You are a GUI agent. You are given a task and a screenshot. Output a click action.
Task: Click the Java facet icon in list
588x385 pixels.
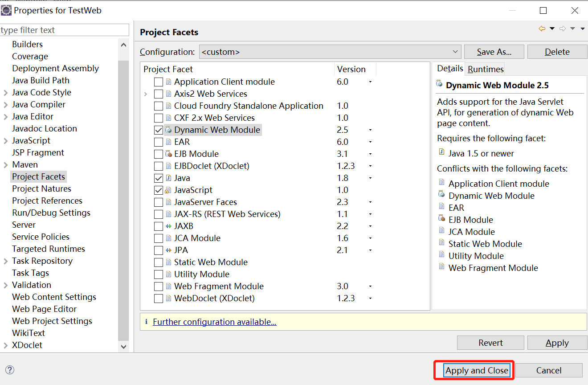click(168, 178)
